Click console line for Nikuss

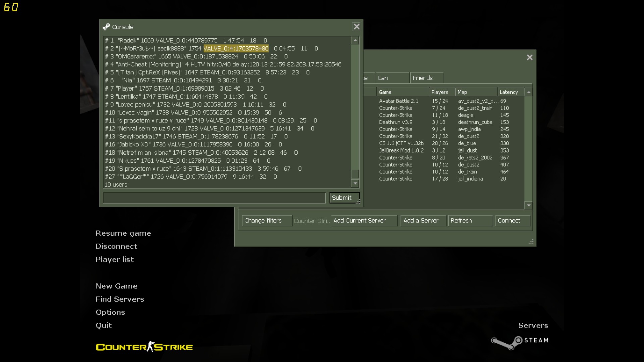[x=187, y=161]
